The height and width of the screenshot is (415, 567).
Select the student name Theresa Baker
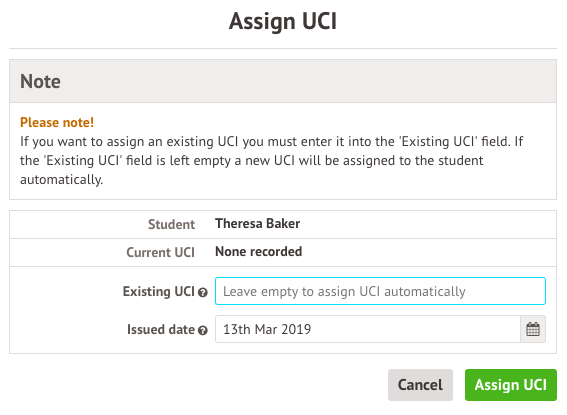click(x=257, y=224)
